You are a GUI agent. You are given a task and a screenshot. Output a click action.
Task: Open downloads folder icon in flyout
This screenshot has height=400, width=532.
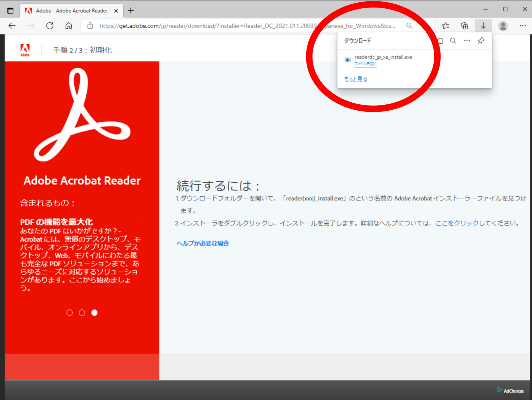[440, 41]
